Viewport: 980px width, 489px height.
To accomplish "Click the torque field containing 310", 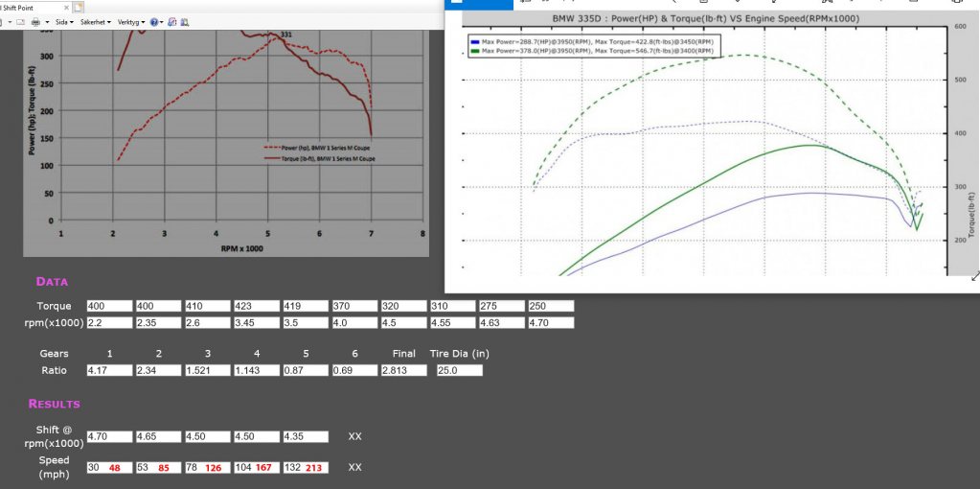I will (452, 307).
